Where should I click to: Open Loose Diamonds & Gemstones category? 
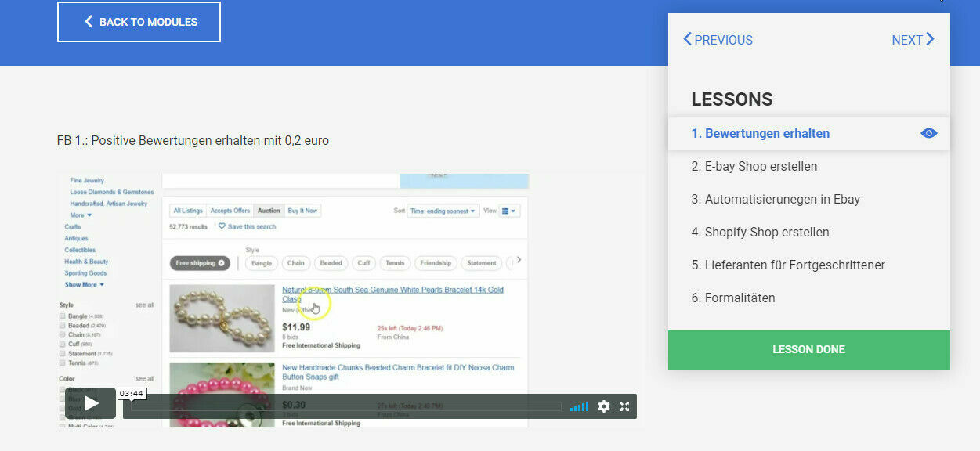[112, 193]
